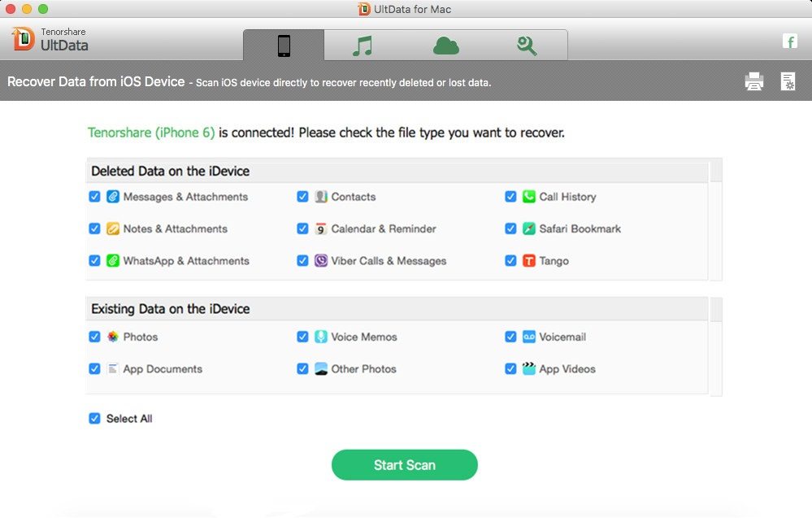Uncheck Viber Calls & Messages checkbox
Viewport: 812px width, 518px height.
pyautogui.click(x=302, y=261)
